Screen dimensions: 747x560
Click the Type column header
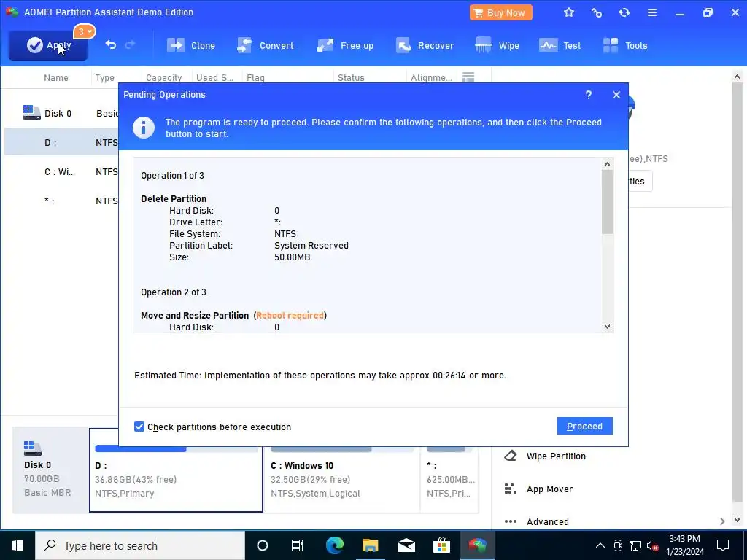[104, 77]
